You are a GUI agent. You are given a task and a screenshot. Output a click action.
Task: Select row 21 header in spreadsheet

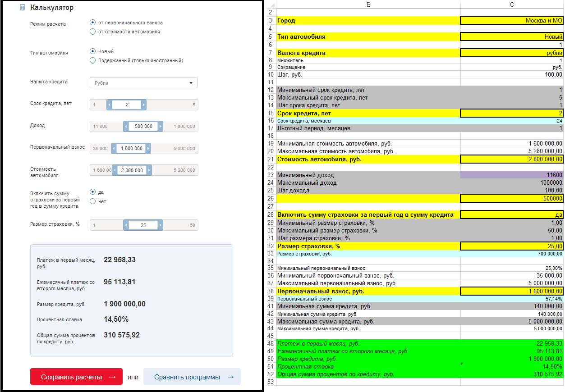(271, 159)
